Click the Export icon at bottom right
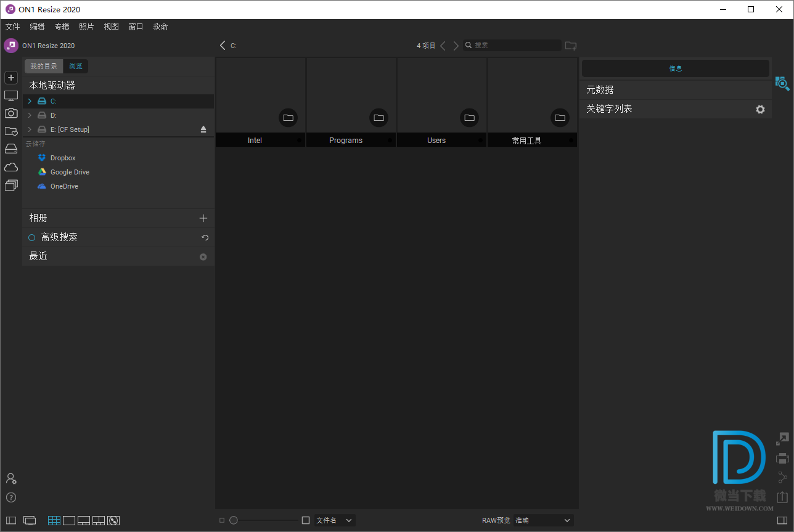794x532 pixels. coord(782,497)
